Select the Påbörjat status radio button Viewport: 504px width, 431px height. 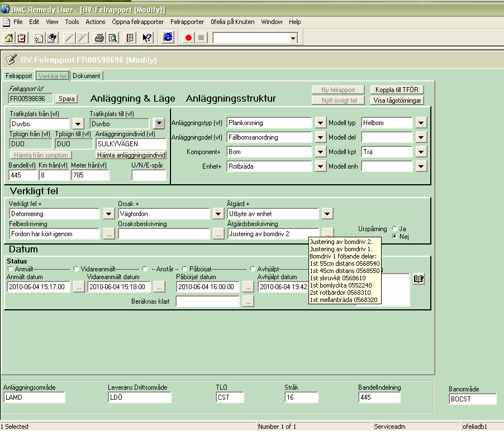(x=184, y=269)
